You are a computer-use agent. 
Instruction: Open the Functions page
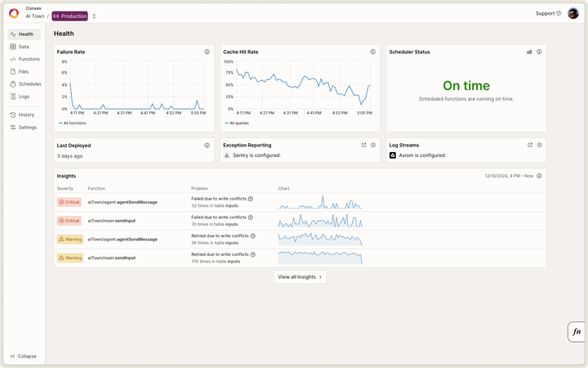24,60
